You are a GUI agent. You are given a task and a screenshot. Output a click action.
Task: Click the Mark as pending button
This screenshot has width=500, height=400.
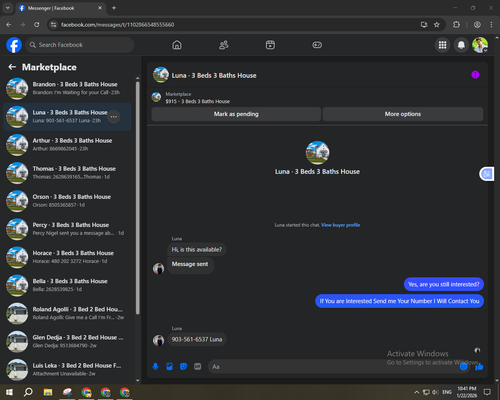click(x=236, y=114)
